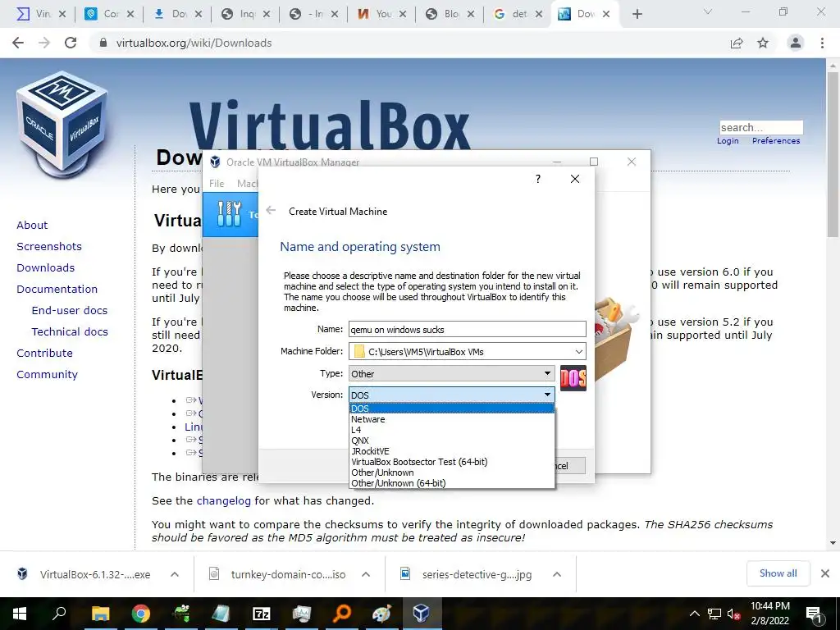This screenshot has height=630, width=840.
Task: Click the address bar URL
Action: [x=194, y=43]
